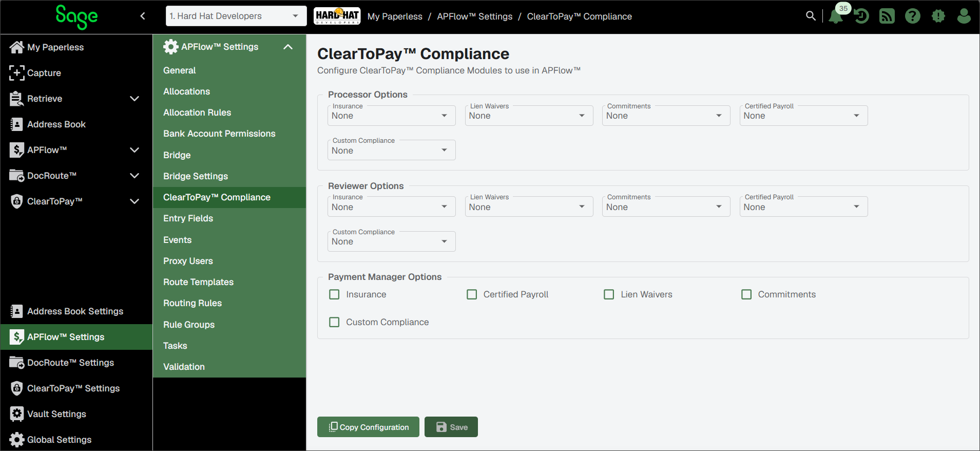This screenshot has width=980, height=451.
Task: Open Processor Options Certified Payroll dropdown
Action: coord(804,116)
